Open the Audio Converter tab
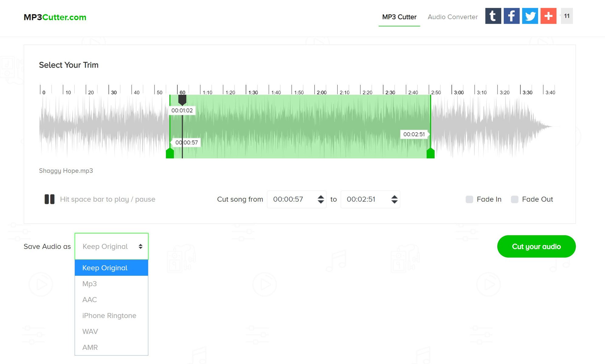 [453, 17]
